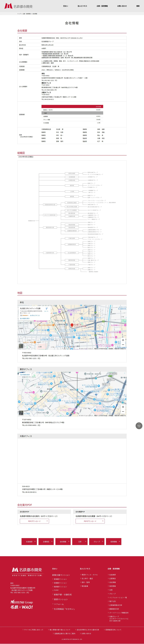Screen dimensions: 144x644
Task: Open the 企業・採用情報 menu in top navigation
Action: (x=102, y=6)
